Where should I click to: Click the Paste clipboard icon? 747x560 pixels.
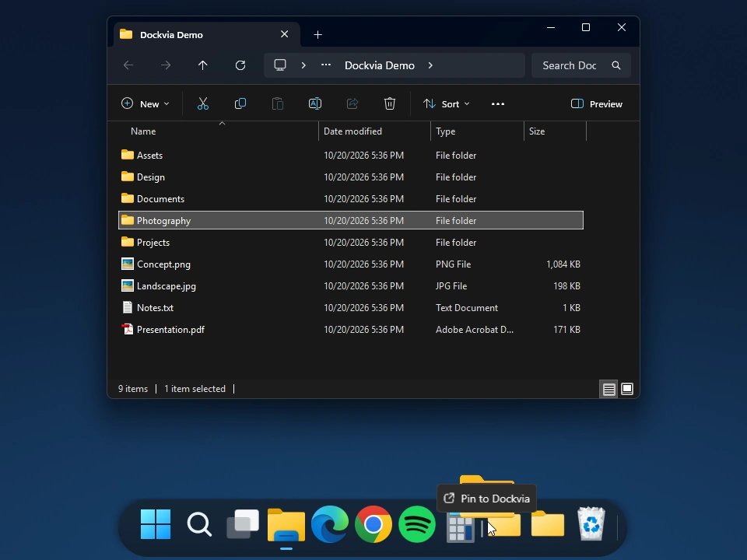click(277, 103)
